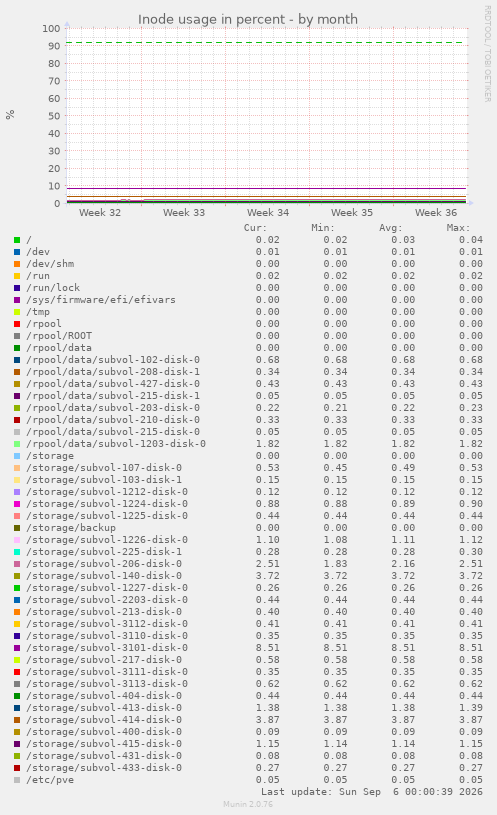Click the 'Max:' column header
497x815 pixels.
coord(458,228)
